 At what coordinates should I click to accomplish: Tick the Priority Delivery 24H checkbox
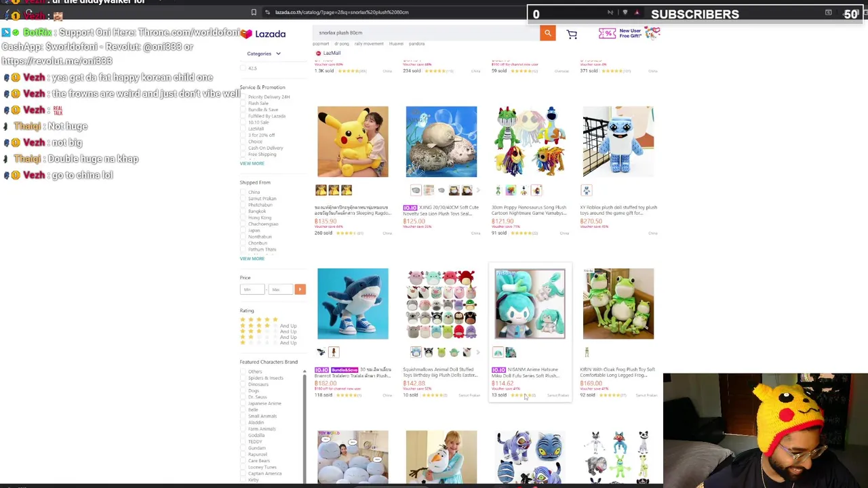click(243, 97)
